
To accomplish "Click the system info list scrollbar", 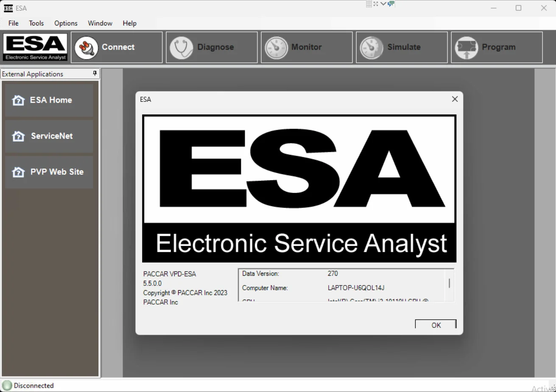I will 449,284.
